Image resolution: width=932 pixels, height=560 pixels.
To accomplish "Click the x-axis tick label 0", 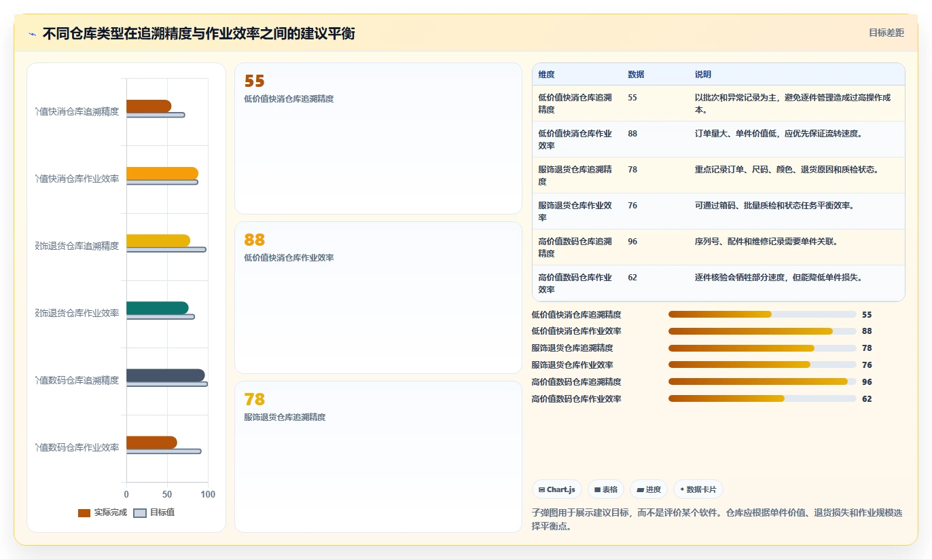I will [126, 494].
